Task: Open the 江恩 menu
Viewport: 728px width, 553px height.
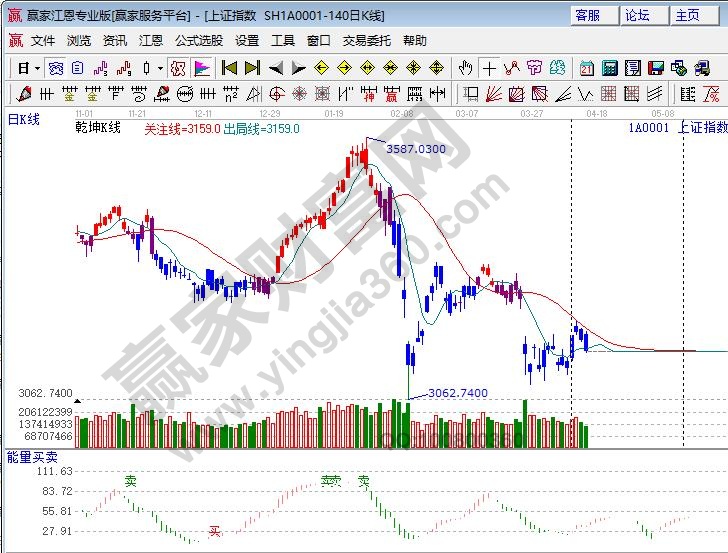Action: coord(151,41)
